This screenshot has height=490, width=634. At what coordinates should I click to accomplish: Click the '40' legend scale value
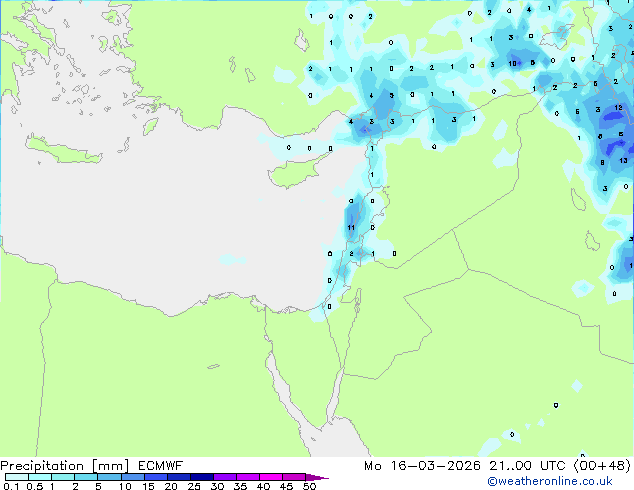[263, 486]
